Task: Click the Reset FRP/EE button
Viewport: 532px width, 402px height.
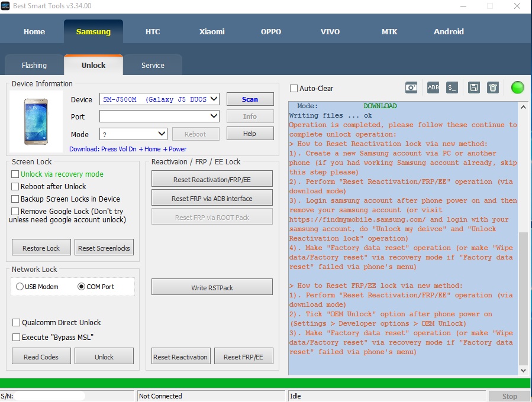Action: (x=243, y=356)
